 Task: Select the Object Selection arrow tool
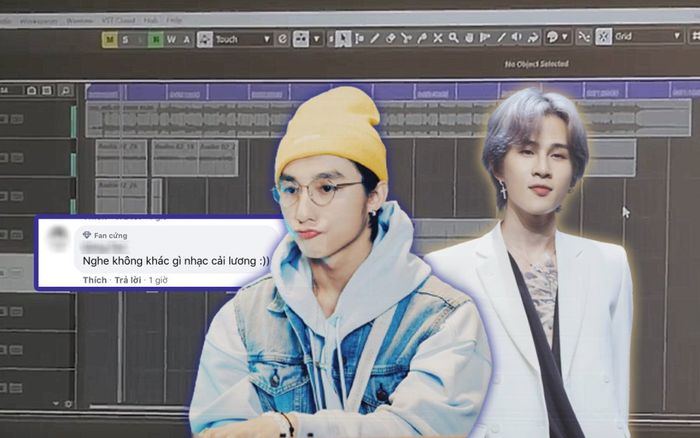[343, 39]
